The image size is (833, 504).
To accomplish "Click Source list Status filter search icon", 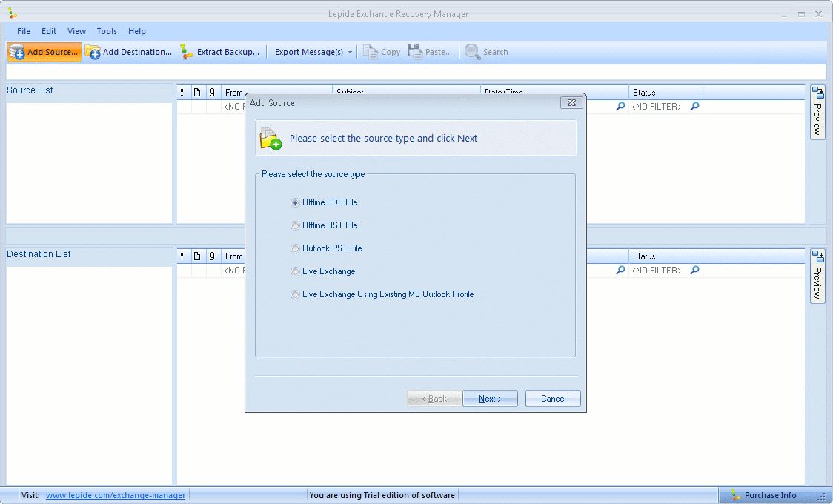I will tap(694, 107).
